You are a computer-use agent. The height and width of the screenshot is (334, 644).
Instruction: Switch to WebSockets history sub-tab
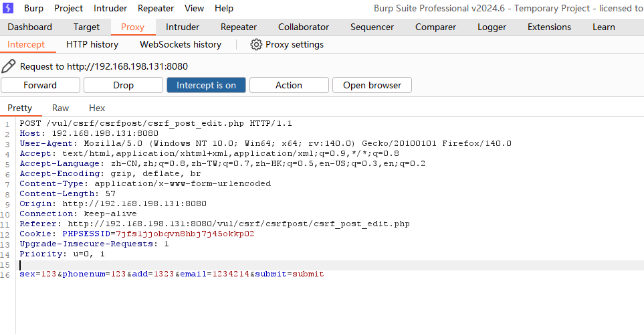coord(181,44)
